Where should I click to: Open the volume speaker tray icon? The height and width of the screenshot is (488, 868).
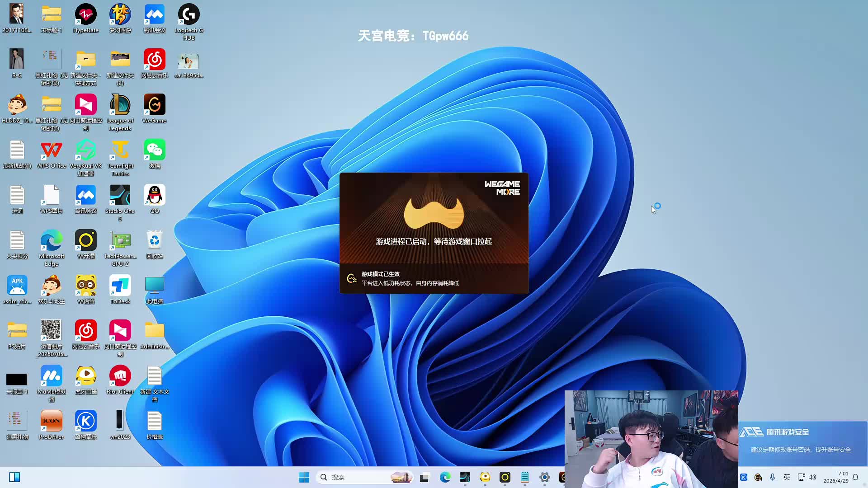(812, 477)
